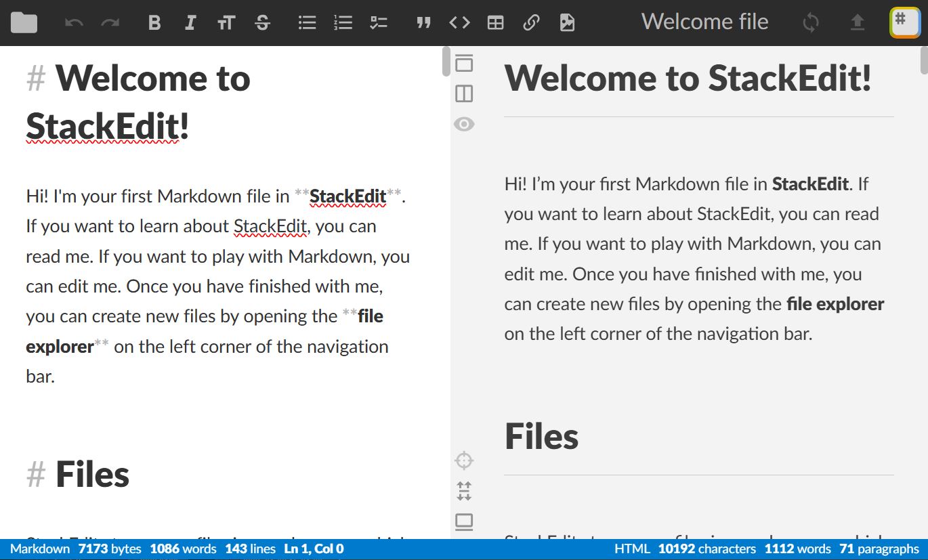Toggle the side preview pane
Viewport: 928px width, 560px height.
tap(464, 93)
